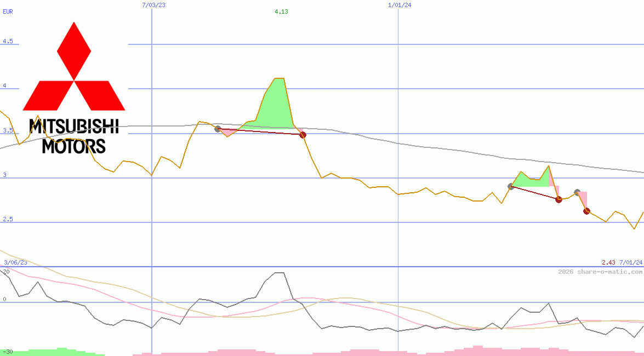Screen dimensions: 644x356
Task: Select the gray dot above the final pink region
Action: [577, 191]
